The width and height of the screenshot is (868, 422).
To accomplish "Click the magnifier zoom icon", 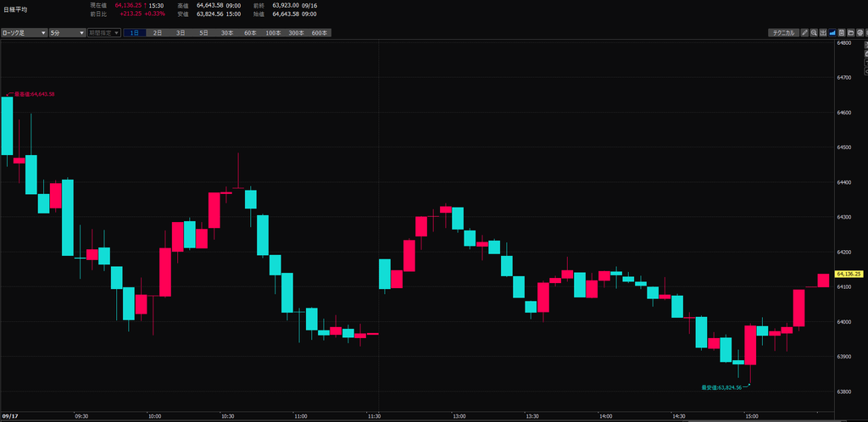I will pos(814,33).
